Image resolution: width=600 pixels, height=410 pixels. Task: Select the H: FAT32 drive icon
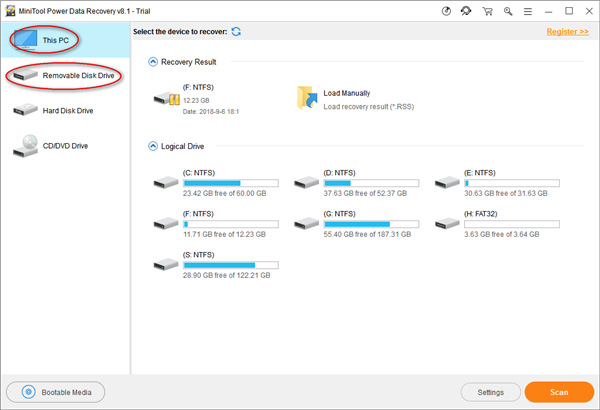[448, 225]
